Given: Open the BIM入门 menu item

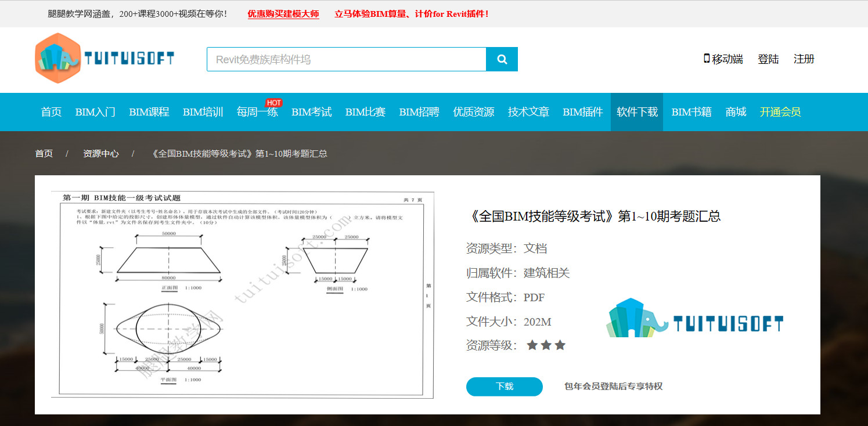Looking at the screenshot, I should [95, 112].
